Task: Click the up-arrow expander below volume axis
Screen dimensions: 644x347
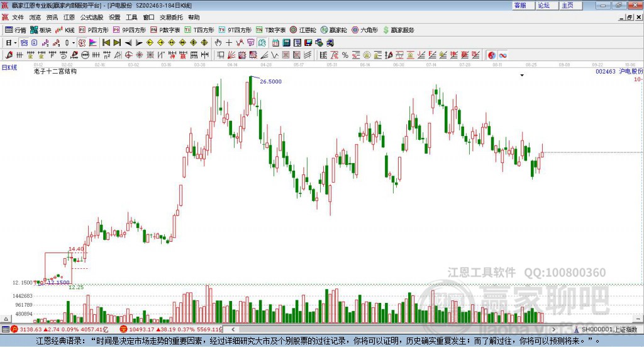Action: [6, 319]
